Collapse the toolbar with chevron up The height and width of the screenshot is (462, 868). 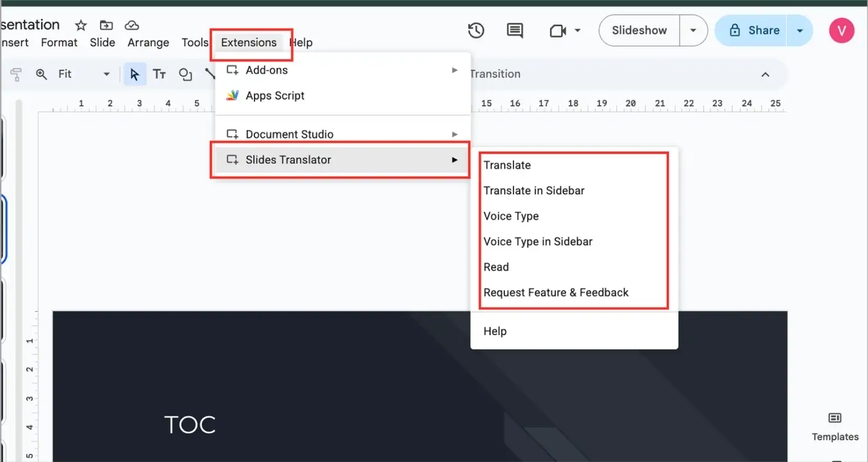765,74
